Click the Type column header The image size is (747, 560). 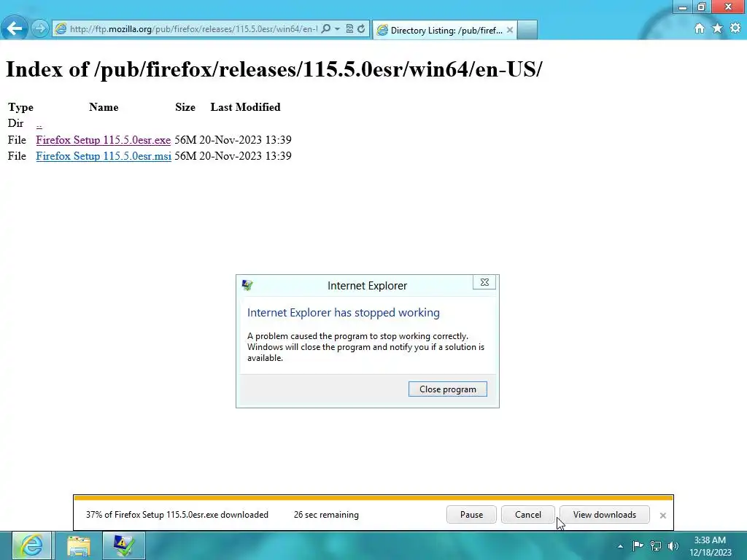point(20,107)
